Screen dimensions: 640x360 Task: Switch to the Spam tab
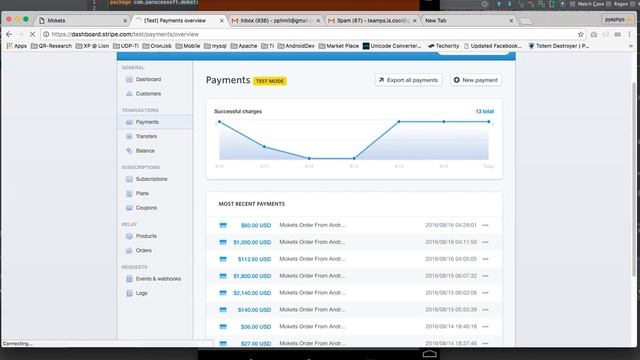click(372, 20)
